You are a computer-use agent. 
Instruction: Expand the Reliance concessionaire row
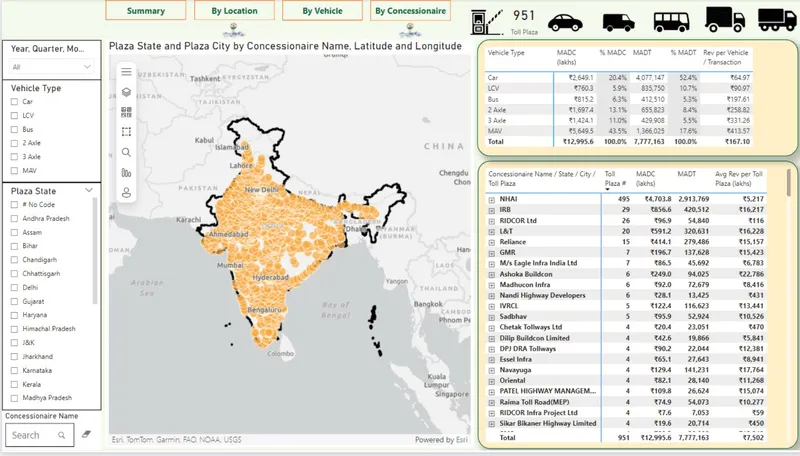[x=491, y=242]
